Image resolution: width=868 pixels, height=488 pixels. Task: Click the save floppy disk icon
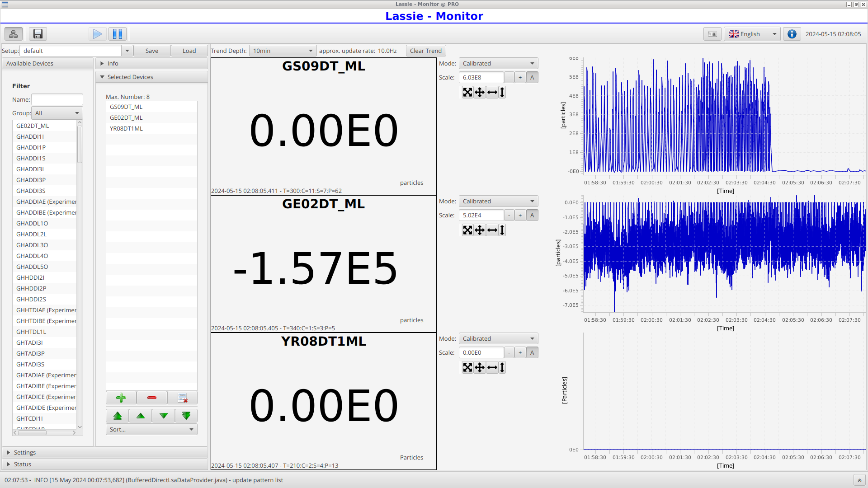tap(38, 34)
